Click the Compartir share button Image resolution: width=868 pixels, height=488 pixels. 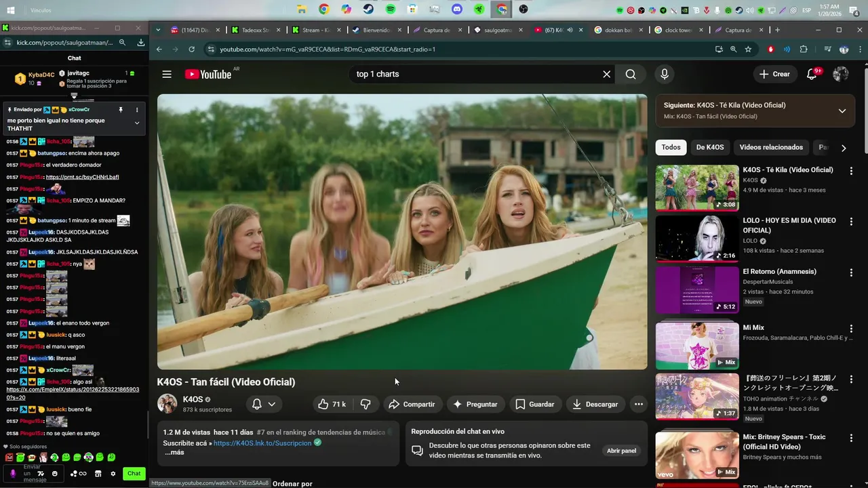412,404
